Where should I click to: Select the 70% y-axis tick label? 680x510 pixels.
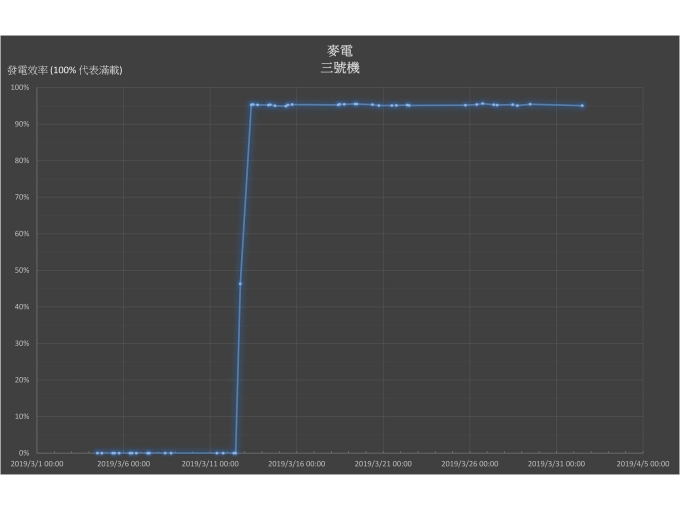[22, 197]
